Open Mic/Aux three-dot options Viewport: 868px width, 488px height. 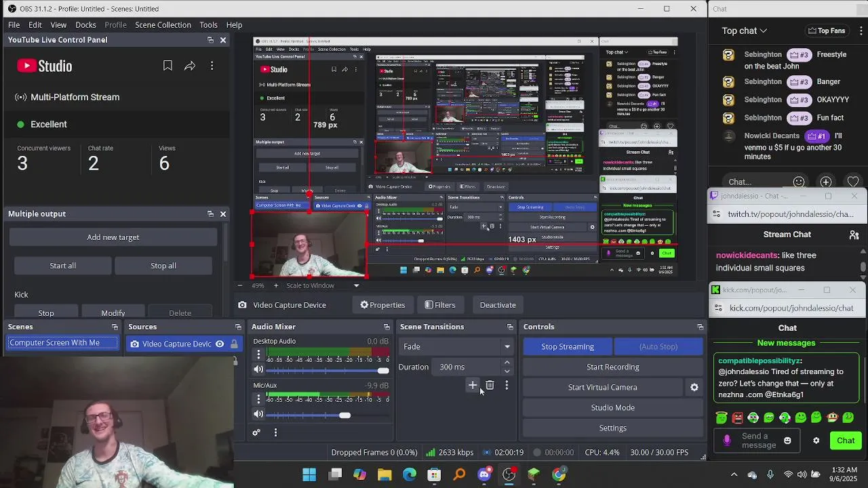pos(258,399)
